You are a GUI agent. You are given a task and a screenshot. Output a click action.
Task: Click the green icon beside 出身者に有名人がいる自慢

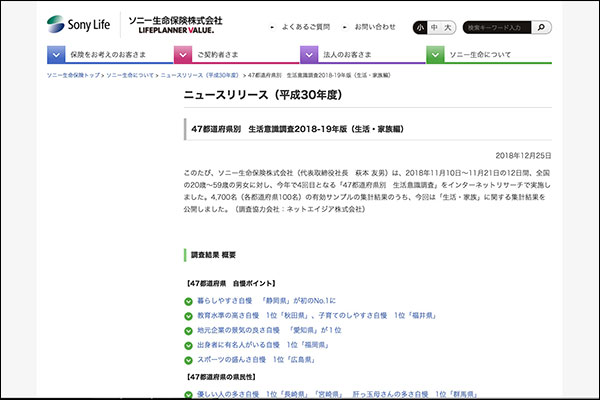point(188,344)
